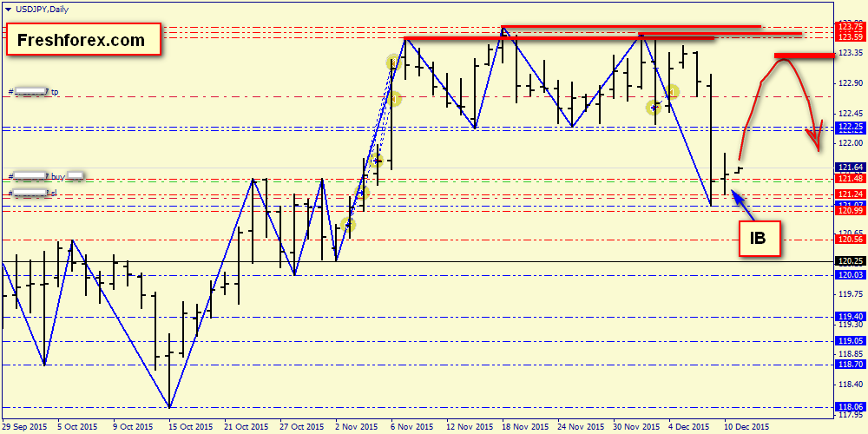
Task: Click the 120.56 red price label
Action: (851, 240)
